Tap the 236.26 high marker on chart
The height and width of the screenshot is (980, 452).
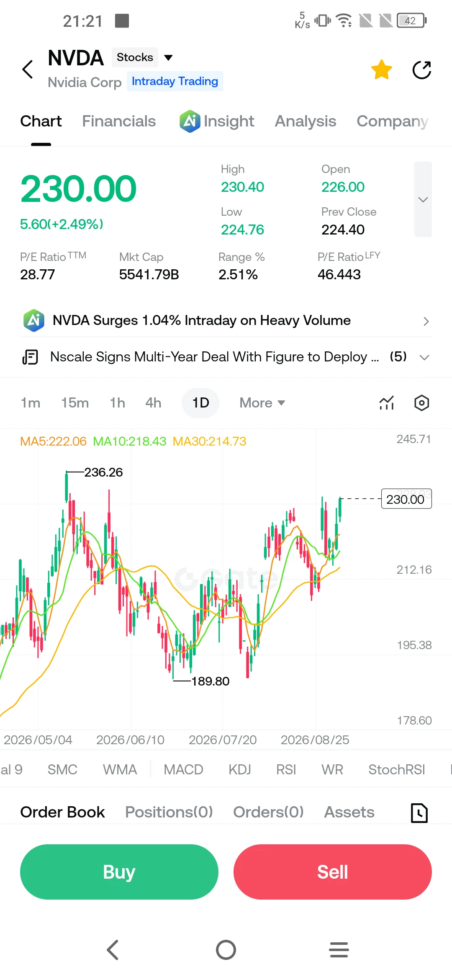(x=103, y=472)
